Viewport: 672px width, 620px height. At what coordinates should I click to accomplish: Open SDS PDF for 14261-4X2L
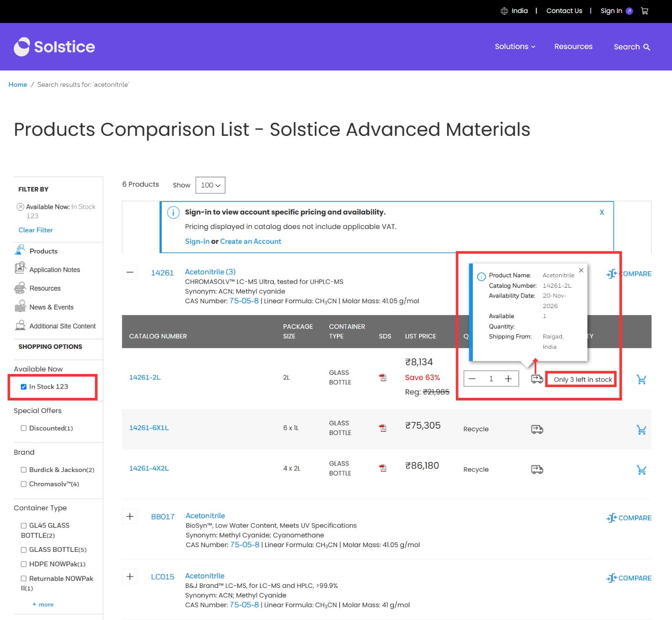click(x=383, y=468)
